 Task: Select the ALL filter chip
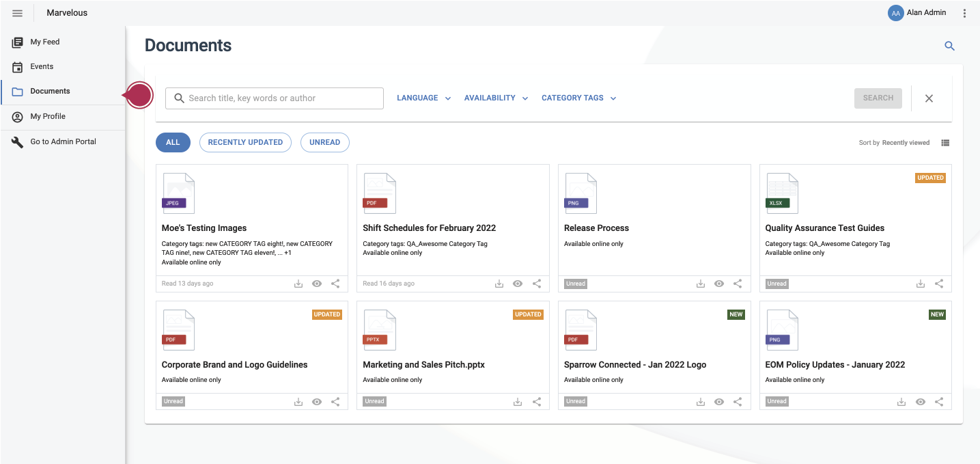173,142
